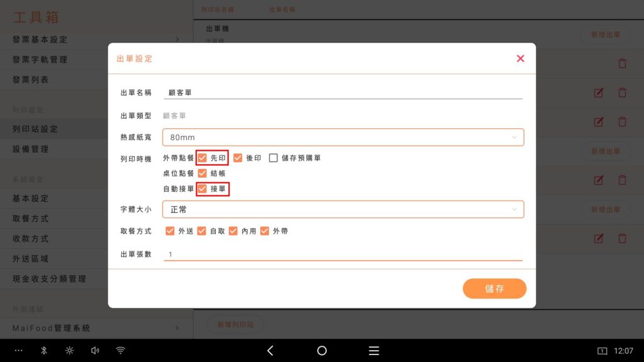Enable the 儲存預購單 checkbox
Screen dimensions: 644x362
pos(274,158)
